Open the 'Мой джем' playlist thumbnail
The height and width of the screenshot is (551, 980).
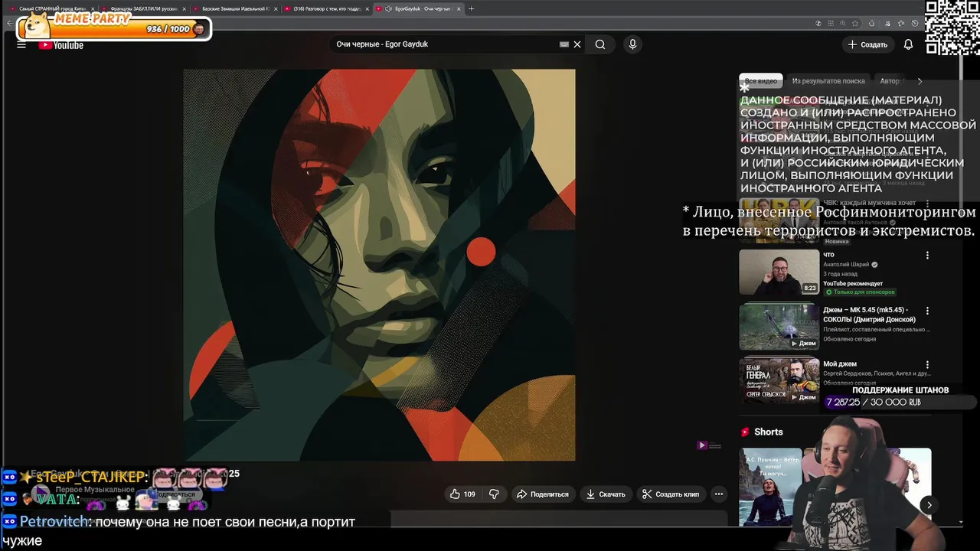click(779, 380)
